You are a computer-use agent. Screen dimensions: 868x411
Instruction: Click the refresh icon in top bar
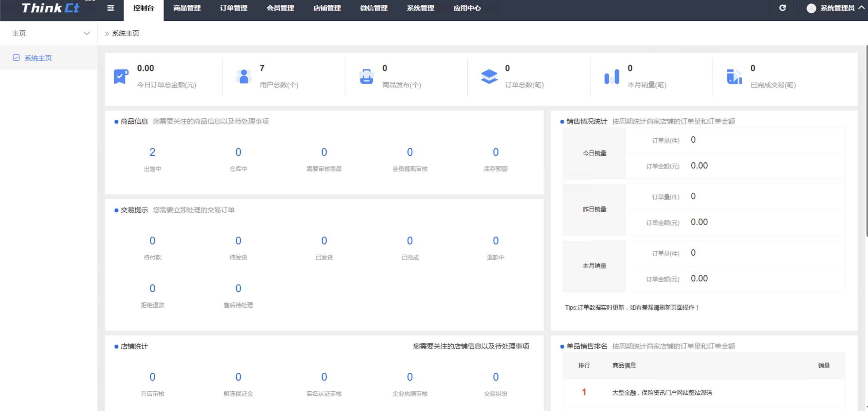(783, 8)
